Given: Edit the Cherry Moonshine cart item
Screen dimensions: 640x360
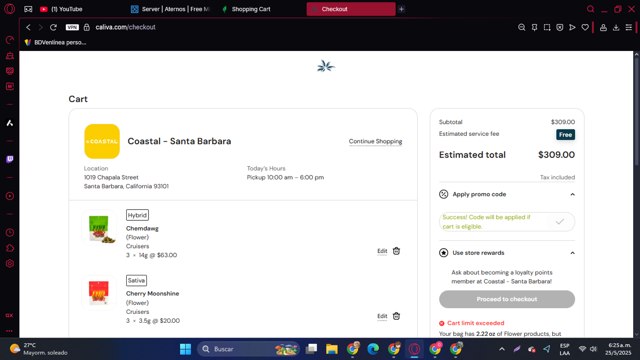Looking at the screenshot, I should [x=382, y=316].
